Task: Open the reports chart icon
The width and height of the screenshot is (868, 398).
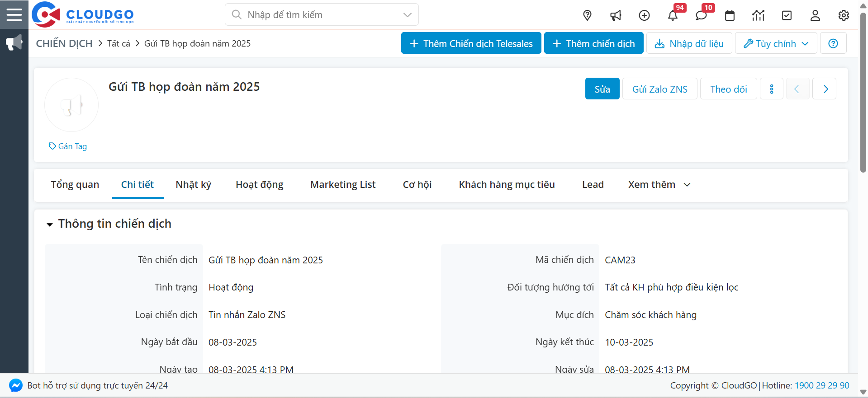Action: click(x=758, y=15)
